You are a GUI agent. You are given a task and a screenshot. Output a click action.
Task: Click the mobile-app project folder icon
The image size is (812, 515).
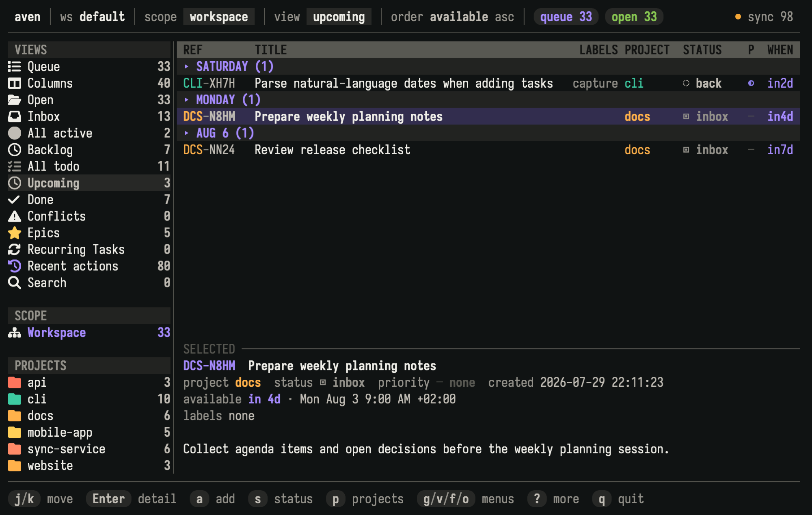[15, 432]
